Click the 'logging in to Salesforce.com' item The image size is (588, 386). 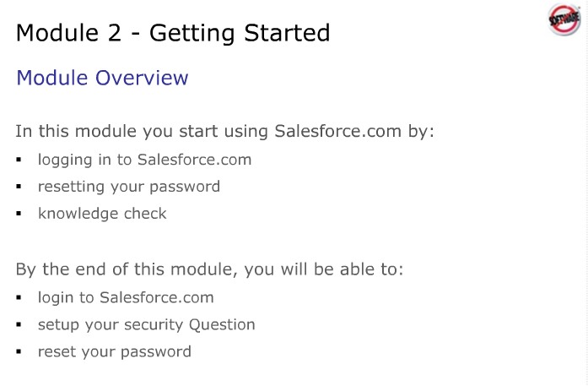pos(144,160)
